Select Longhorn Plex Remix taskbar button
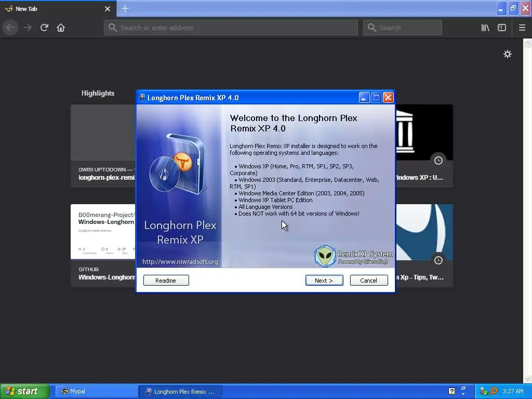 (180, 391)
